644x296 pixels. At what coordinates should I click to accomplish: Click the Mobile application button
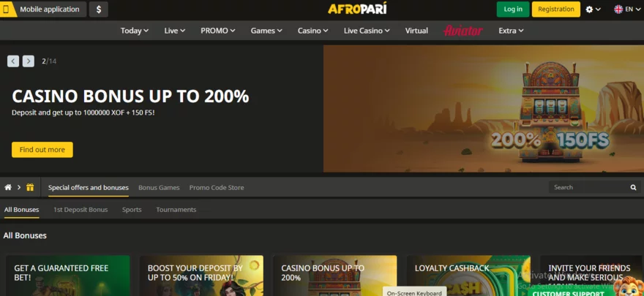43,10
